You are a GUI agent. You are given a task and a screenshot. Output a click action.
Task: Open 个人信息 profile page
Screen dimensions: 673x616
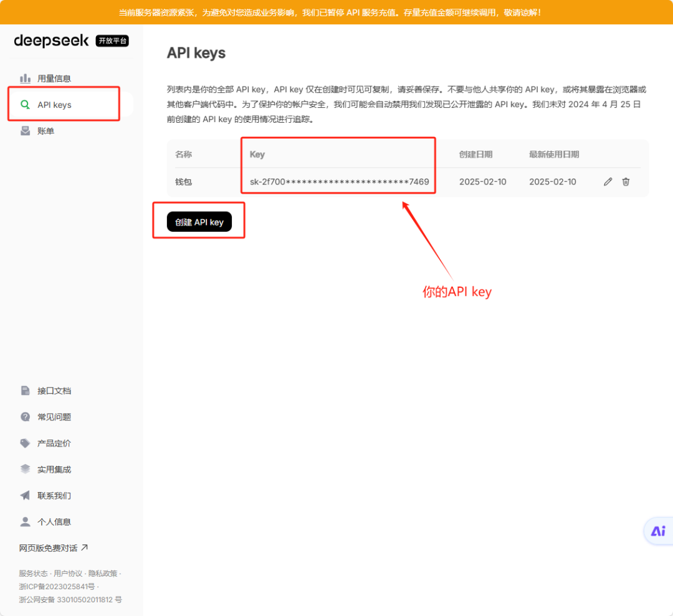pos(54,521)
